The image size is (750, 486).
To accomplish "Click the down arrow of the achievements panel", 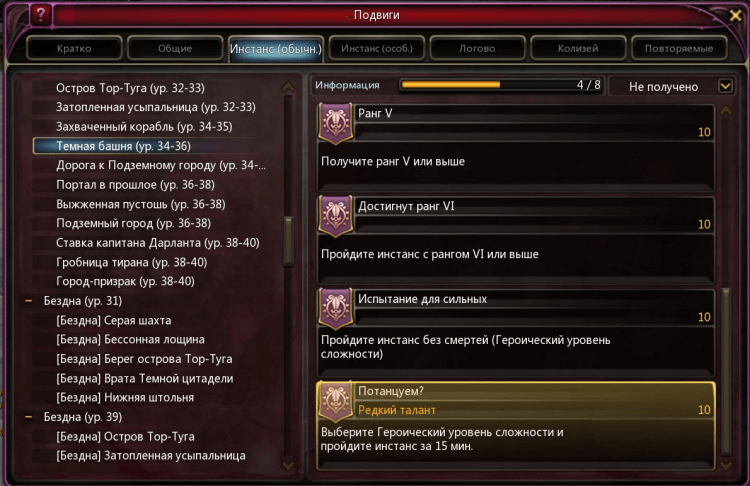I will pos(726,465).
